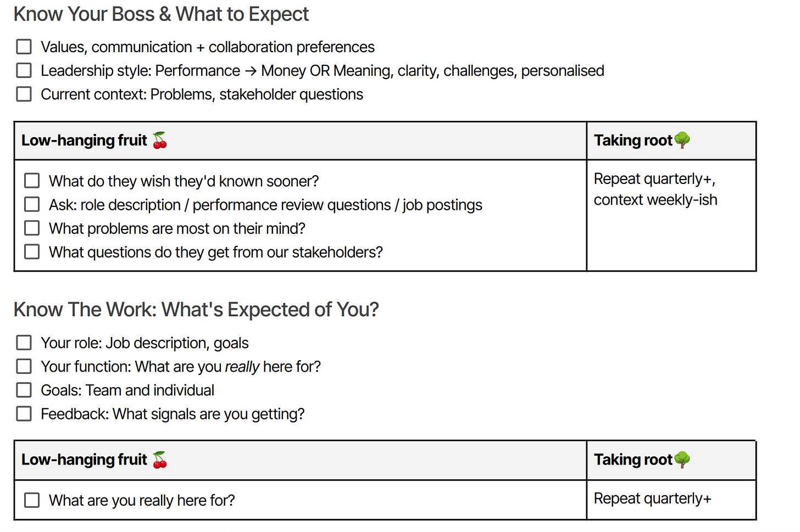Click the 'Repeat quarterly+' cell in second table
The width and height of the screenshot is (800, 532).
click(x=671, y=500)
